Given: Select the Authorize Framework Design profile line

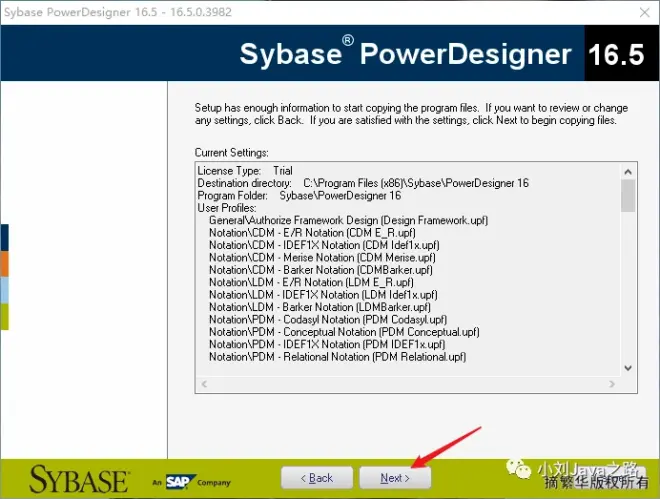Looking at the screenshot, I should (349, 220).
